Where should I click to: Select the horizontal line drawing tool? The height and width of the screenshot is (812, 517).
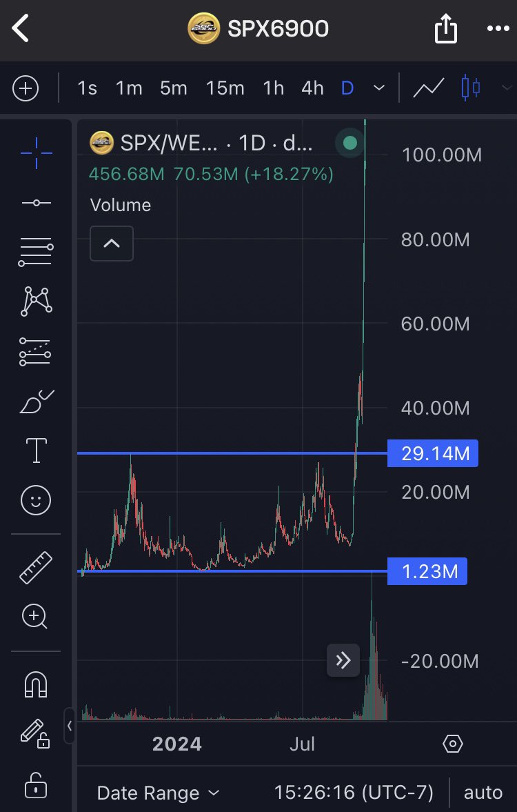click(37, 202)
